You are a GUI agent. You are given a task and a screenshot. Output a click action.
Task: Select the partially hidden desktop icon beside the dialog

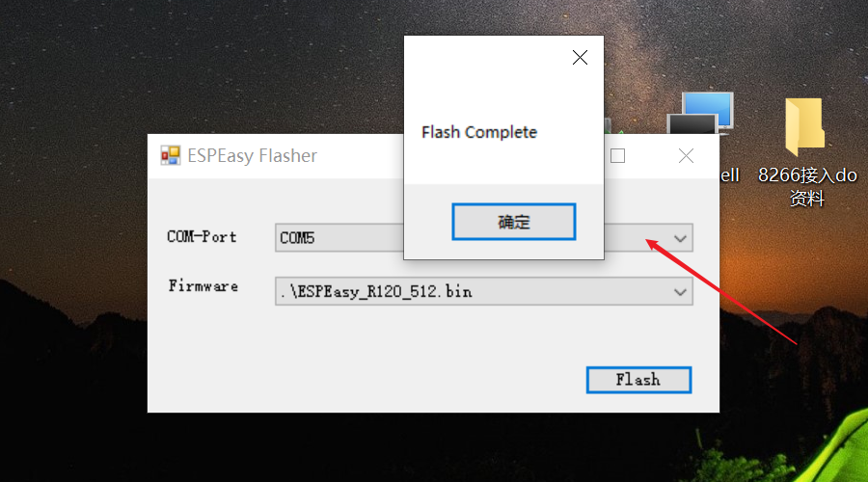click(x=614, y=126)
